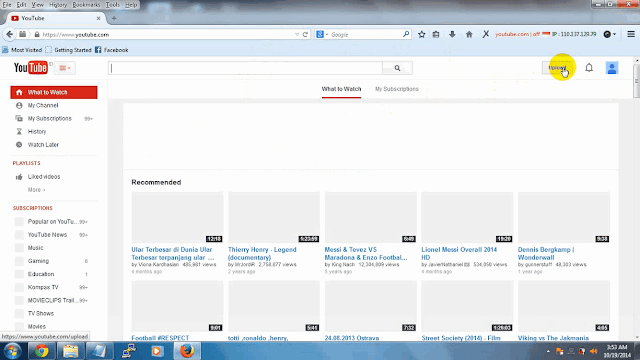The width and height of the screenshot is (640, 360).
Task: Bookmark this page with star icon
Action: tap(422, 35)
